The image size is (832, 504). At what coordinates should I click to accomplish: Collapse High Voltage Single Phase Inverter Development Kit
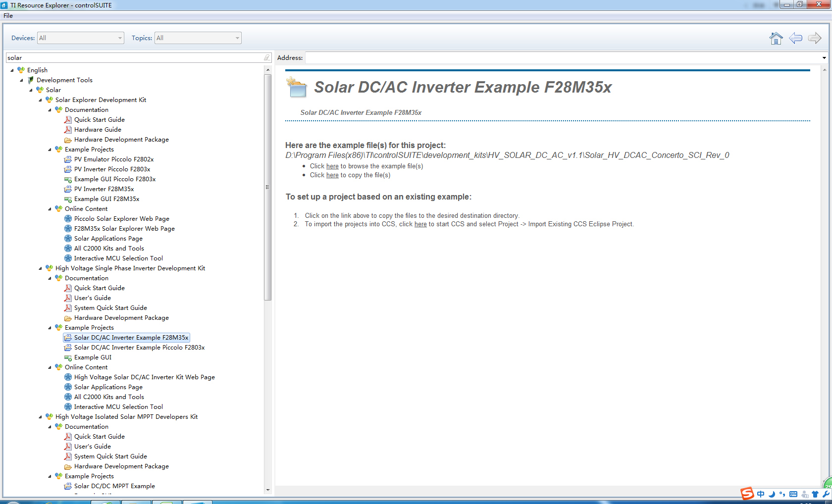(x=40, y=268)
